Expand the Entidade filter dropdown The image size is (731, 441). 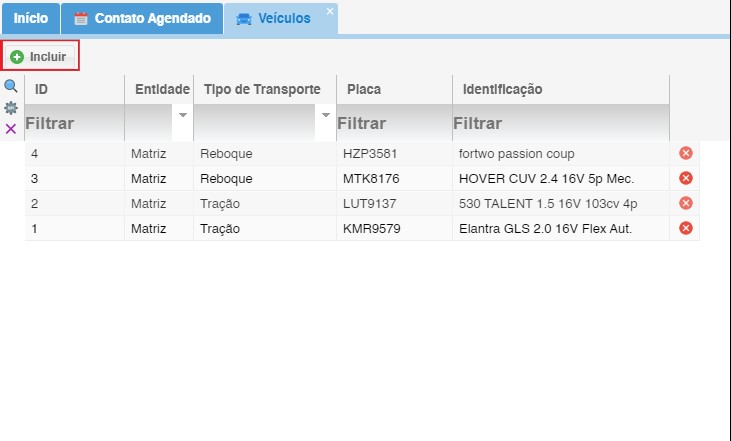182,115
